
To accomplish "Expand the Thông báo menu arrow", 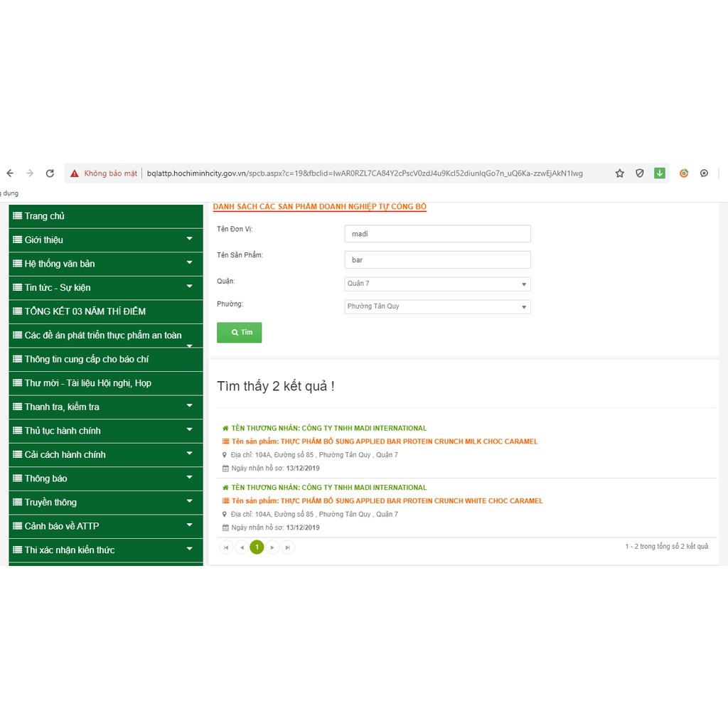I will tap(189, 477).
